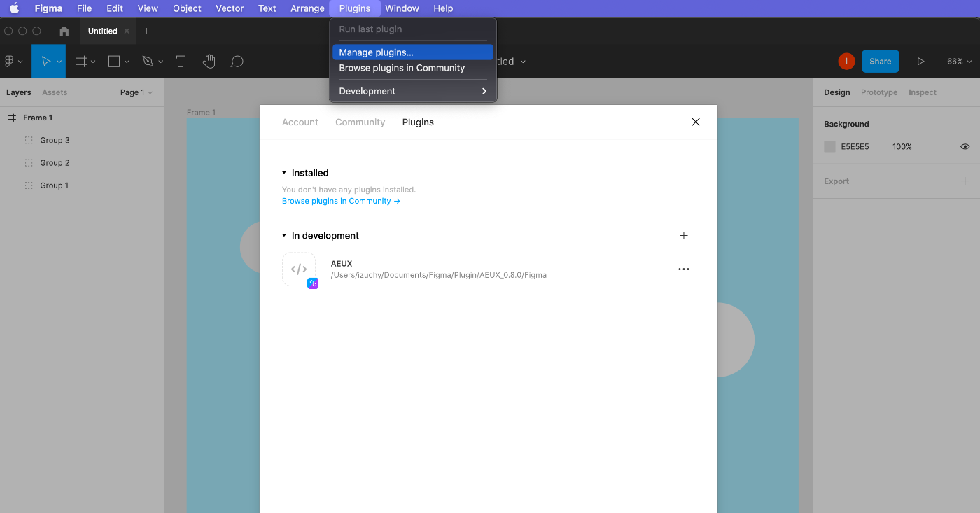
Task: Switch to the Account tab
Action: [300, 122]
